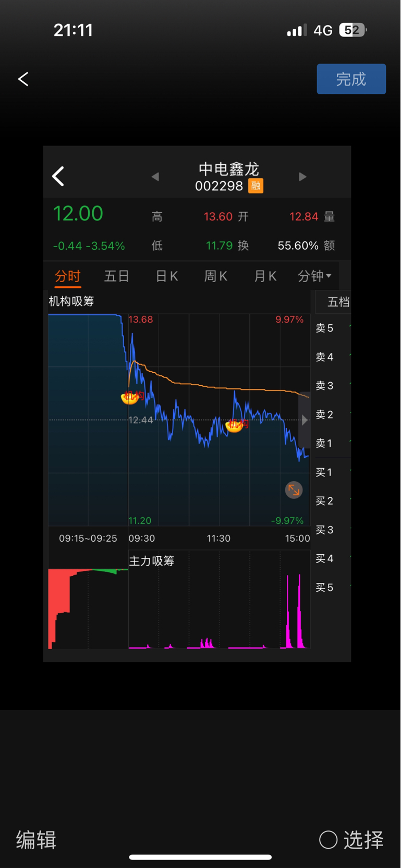
Task: Tap the 11:30 time axis label
Action: pos(218,538)
